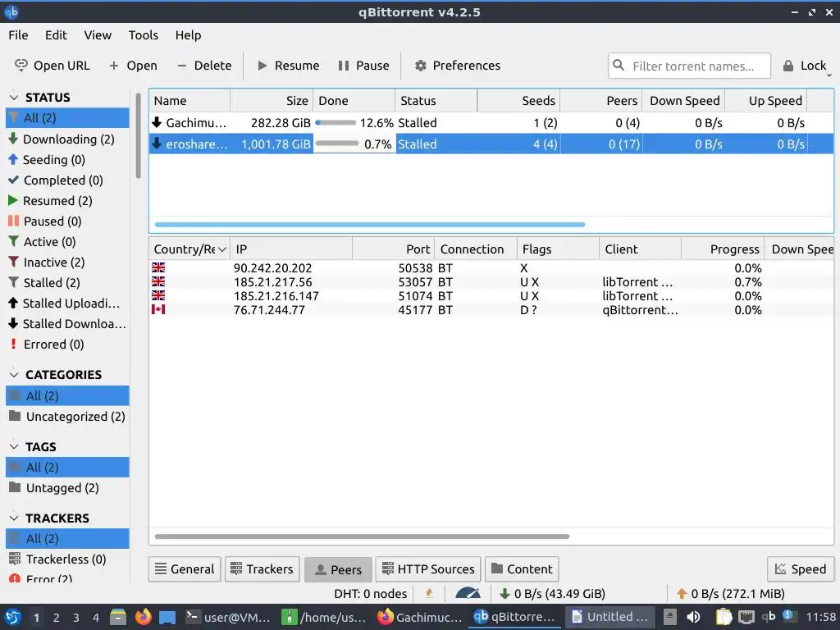Screen dimensions: 840x630
Task: Filter by Errored (0) status
Action: point(67,345)
